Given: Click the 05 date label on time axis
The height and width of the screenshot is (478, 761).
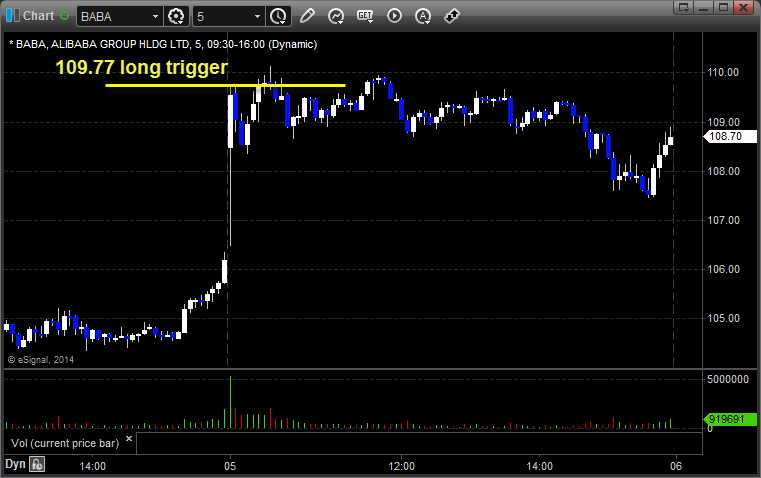Looking at the screenshot, I should (x=230, y=466).
